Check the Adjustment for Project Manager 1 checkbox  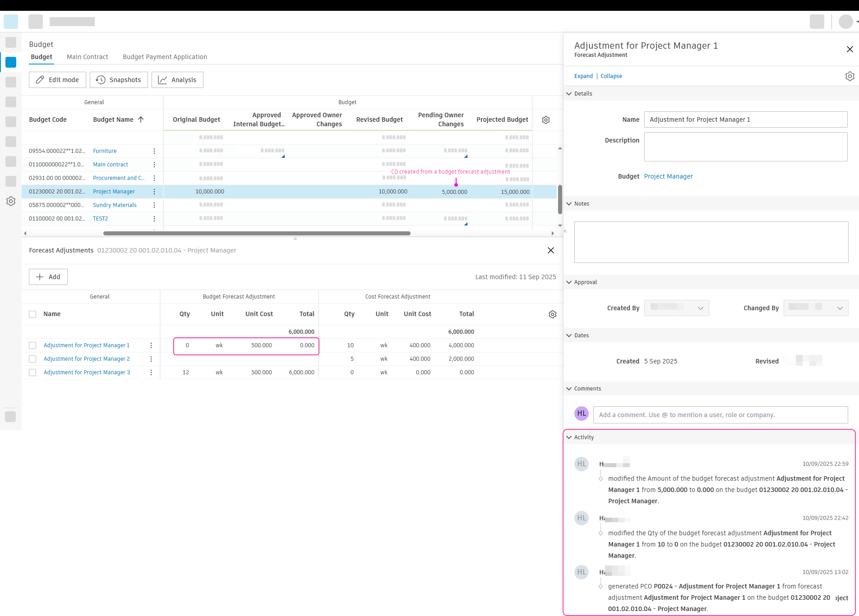point(32,345)
